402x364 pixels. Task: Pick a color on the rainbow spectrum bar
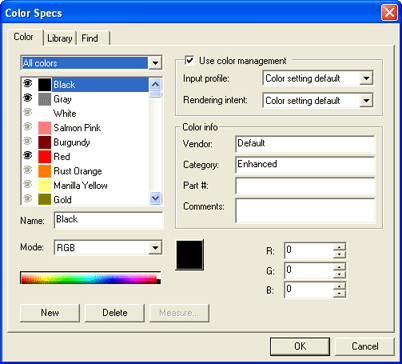pyautogui.click(x=90, y=278)
